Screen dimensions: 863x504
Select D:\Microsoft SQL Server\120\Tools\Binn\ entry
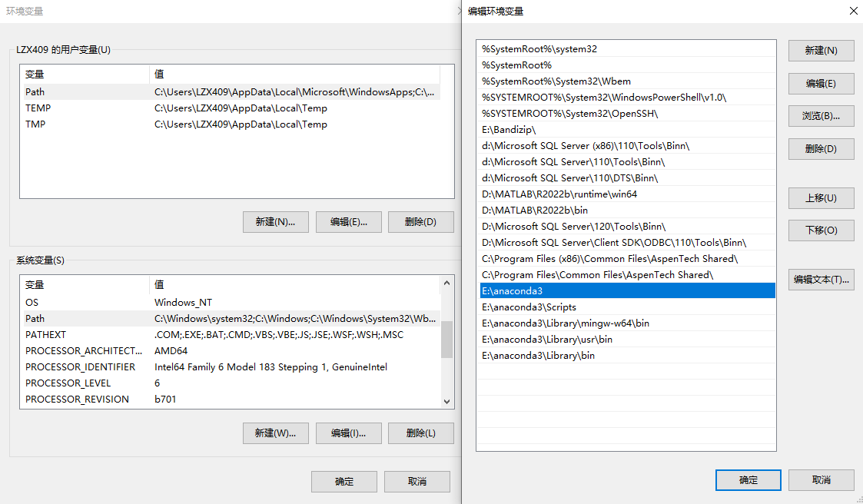pos(627,227)
